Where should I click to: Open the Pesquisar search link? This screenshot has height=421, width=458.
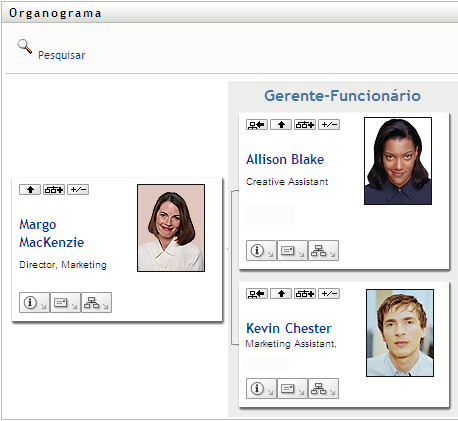[62, 55]
